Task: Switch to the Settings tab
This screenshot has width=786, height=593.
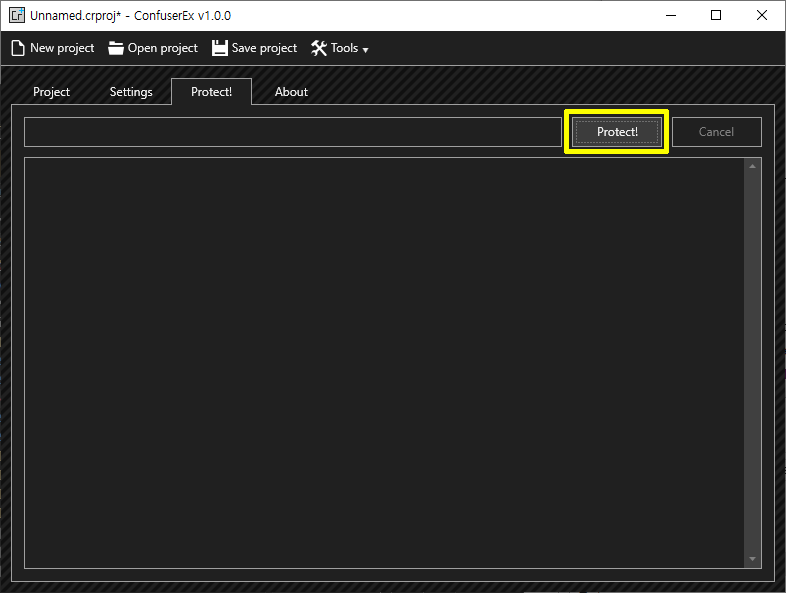Action: pos(131,92)
